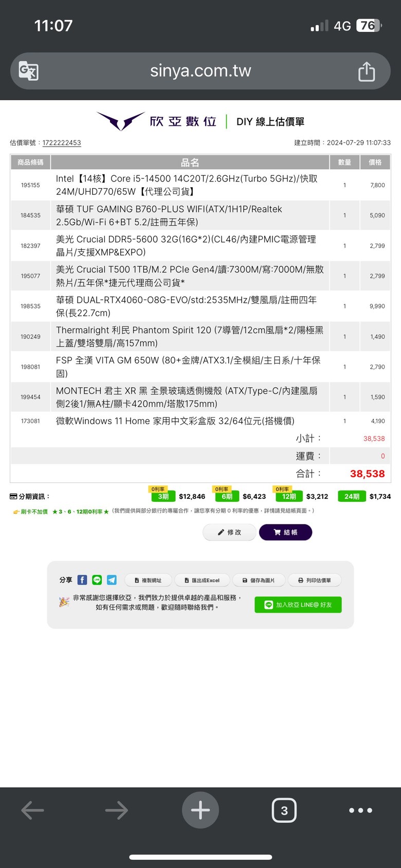Click the 品名 column header
401x868 pixels.
click(x=190, y=162)
